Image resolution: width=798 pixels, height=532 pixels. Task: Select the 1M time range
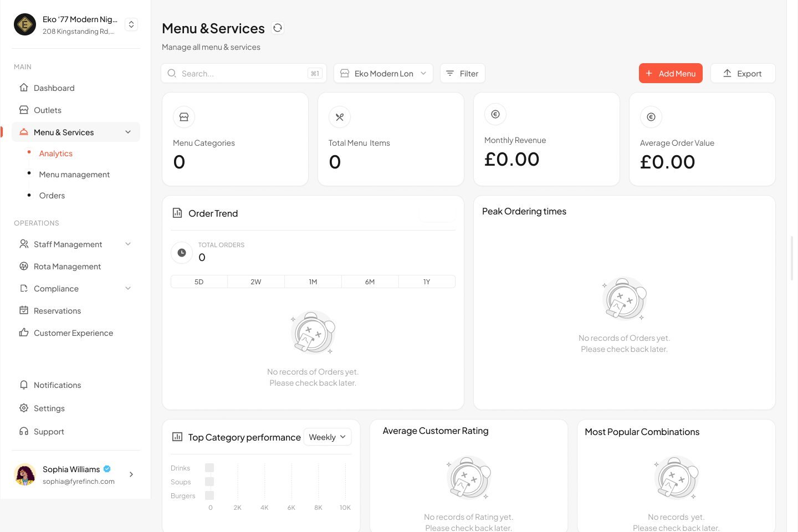(313, 282)
